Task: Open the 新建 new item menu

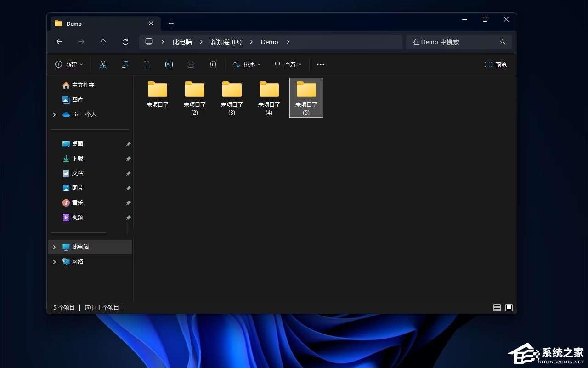Action: pos(69,64)
